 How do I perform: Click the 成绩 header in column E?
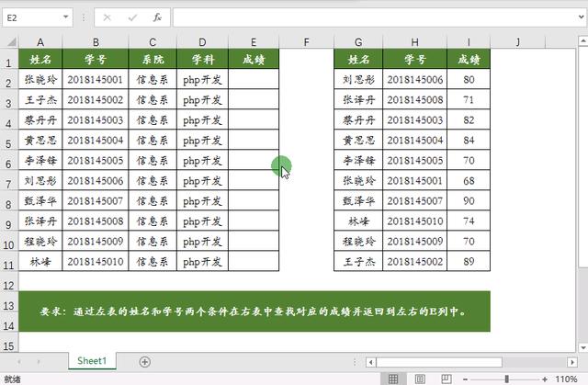[x=254, y=59]
